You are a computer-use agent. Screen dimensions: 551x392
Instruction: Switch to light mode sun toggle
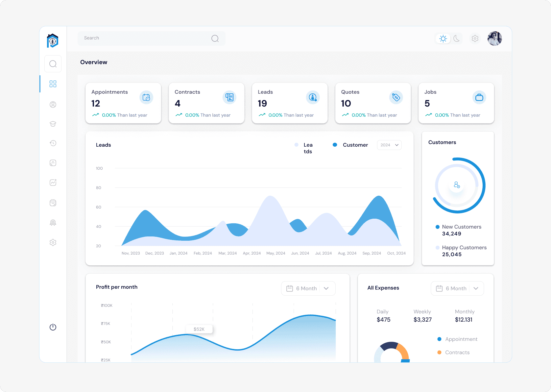point(443,38)
